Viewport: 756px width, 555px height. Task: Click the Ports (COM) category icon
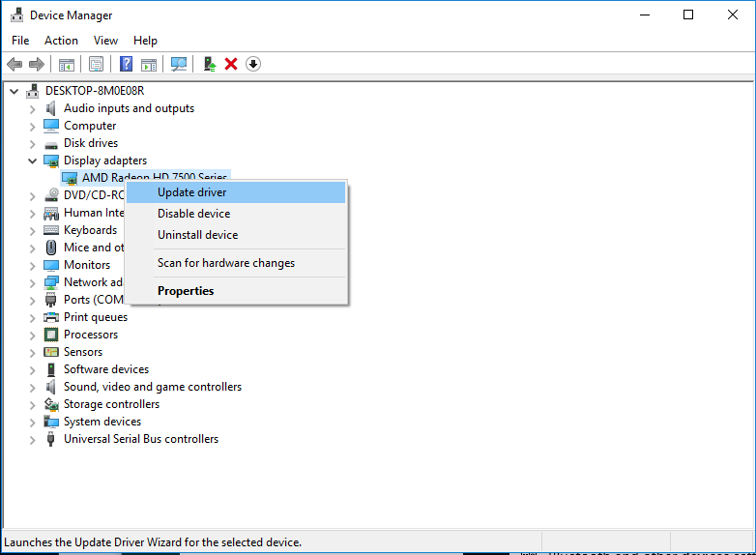tap(50, 300)
